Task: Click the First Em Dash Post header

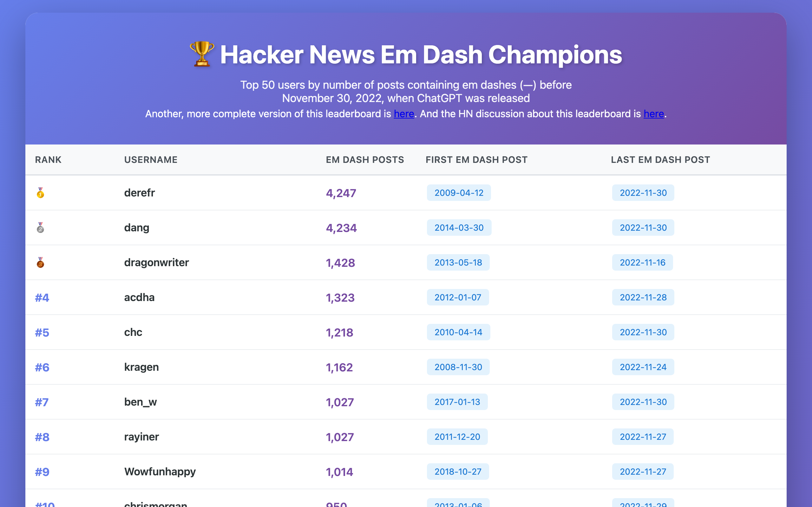Action: [x=476, y=160]
